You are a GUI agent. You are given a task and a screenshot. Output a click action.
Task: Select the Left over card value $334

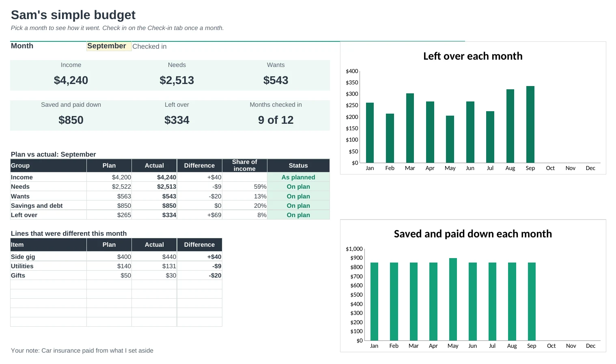[x=177, y=120]
